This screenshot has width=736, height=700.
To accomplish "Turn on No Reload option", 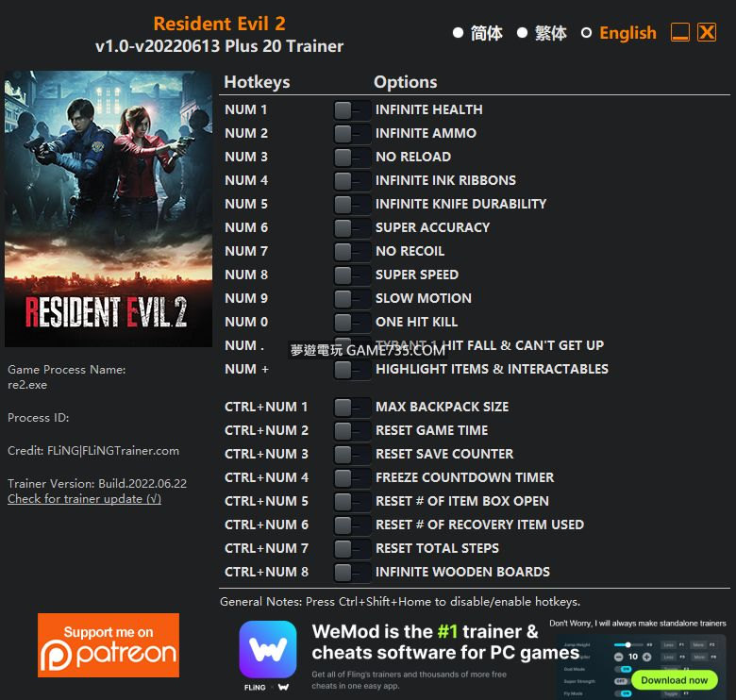I will [x=352, y=158].
